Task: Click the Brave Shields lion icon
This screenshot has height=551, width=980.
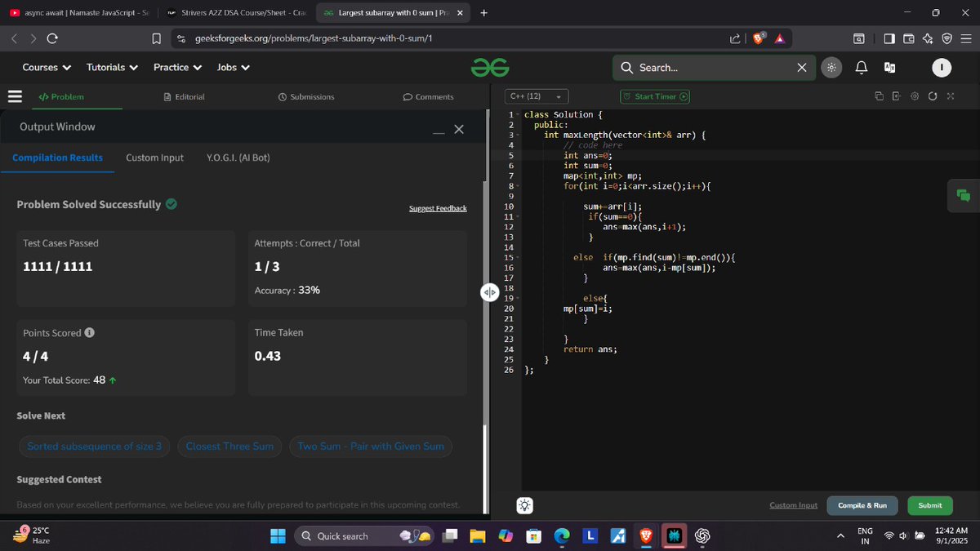Action: pyautogui.click(x=759, y=38)
